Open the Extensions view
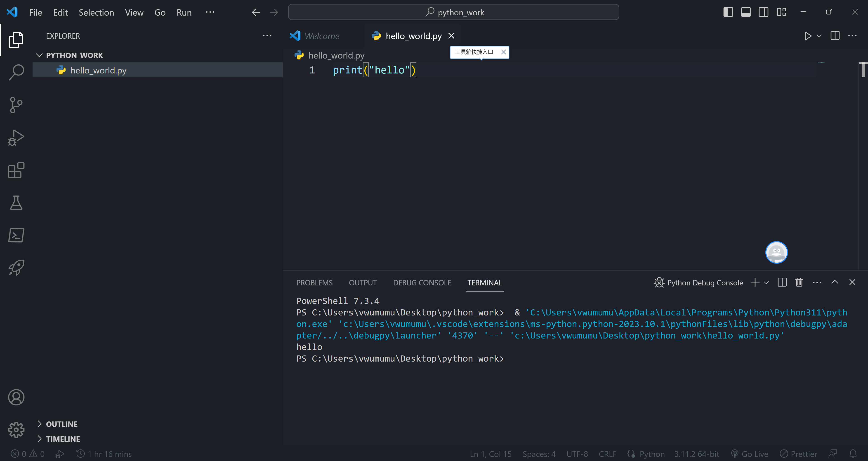 point(16,170)
